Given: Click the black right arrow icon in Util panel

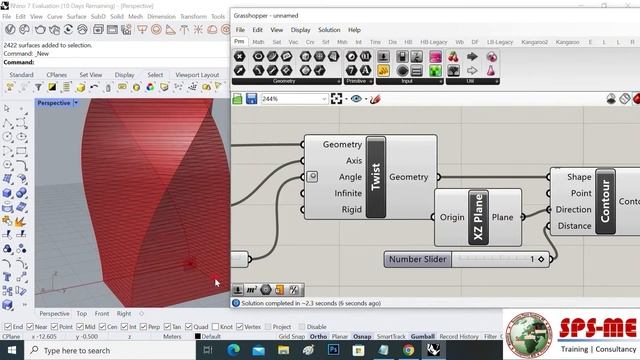Looking at the screenshot, I should coord(472,57).
